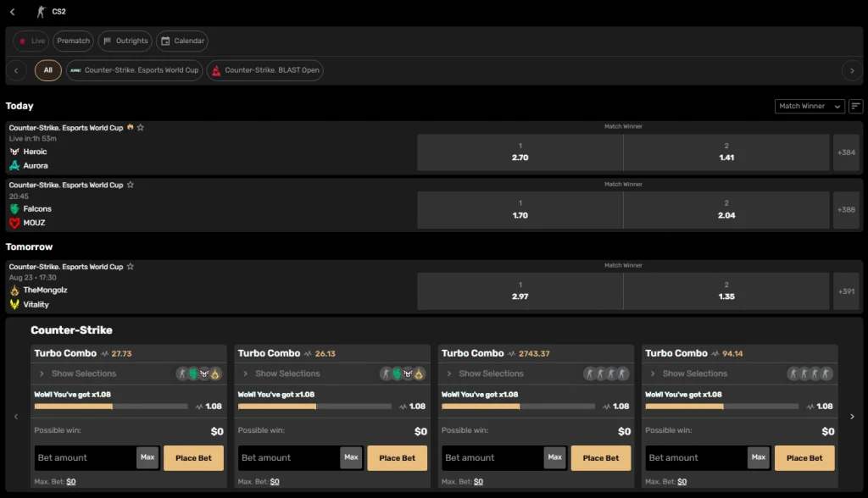Slide Turbo Combo carousel to previous
Screen dimensions: 868x498
pyautogui.click(x=16, y=417)
